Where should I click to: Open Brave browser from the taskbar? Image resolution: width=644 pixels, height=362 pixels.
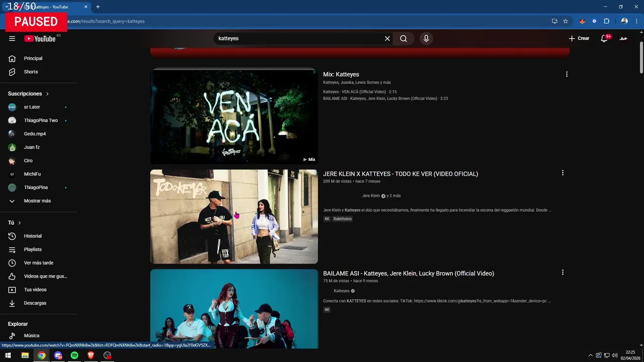pyautogui.click(x=91, y=355)
